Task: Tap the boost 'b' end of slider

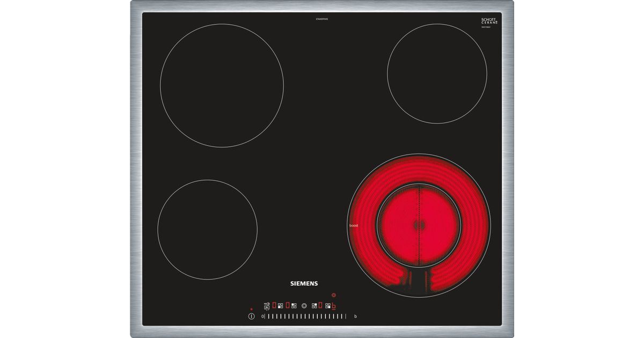Action: click(x=355, y=317)
